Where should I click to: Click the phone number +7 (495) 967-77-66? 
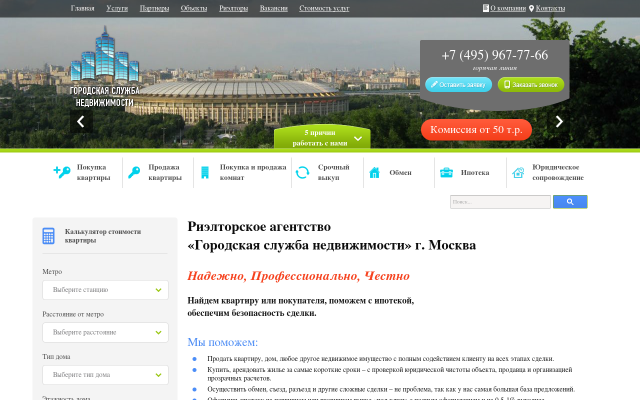coord(495,55)
